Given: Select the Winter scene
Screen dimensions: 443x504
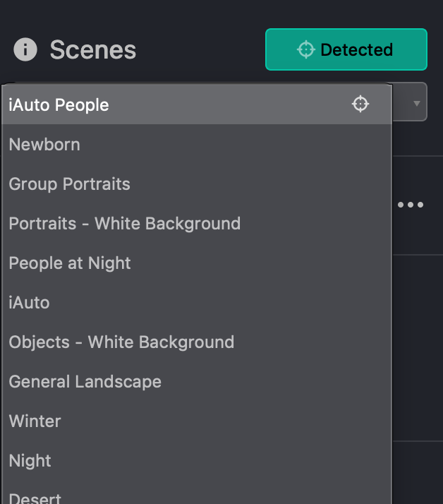Looking at the screenshot, I should click(35, 421).
